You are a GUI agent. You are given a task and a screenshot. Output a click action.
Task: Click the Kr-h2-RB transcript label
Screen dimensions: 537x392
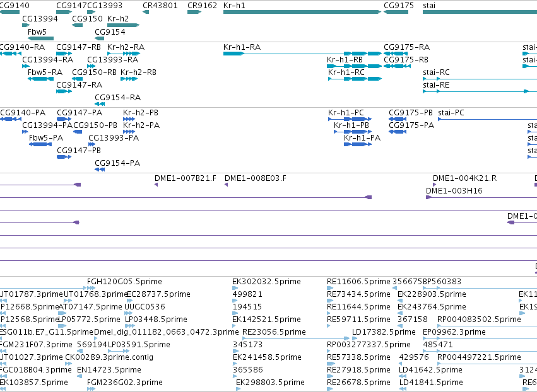click(x=138, y=72)
